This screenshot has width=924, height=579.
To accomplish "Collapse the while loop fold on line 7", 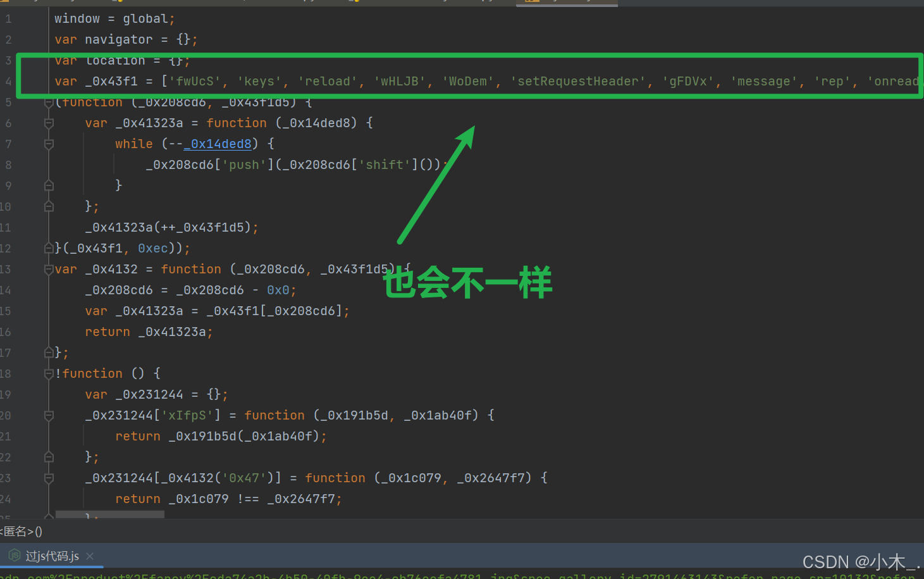I will pos(49,144).
